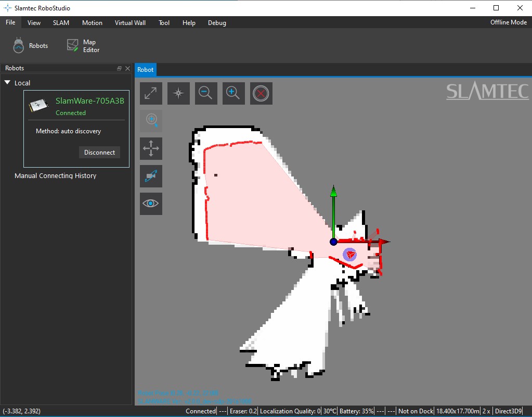532x417 pixels.
Task: Click the Eraser: 0.2 status entry
Action: [x=243, y=411]
